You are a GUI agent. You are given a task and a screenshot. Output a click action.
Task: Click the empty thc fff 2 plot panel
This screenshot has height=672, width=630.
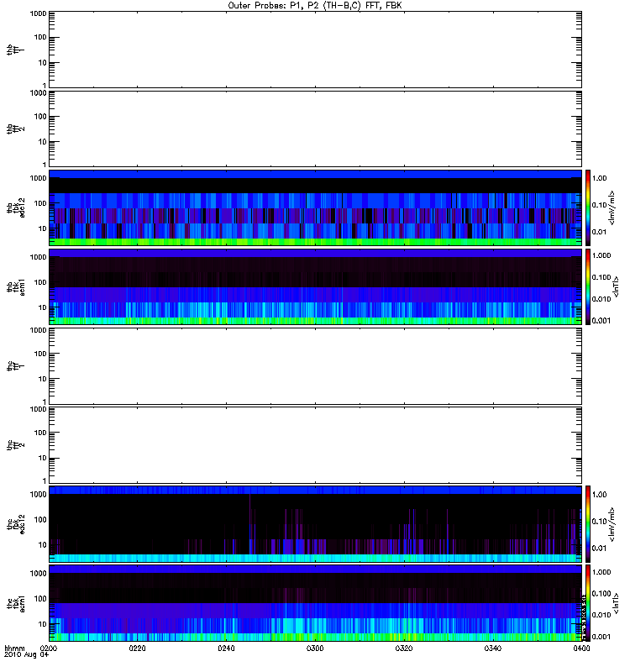point(315,445)
